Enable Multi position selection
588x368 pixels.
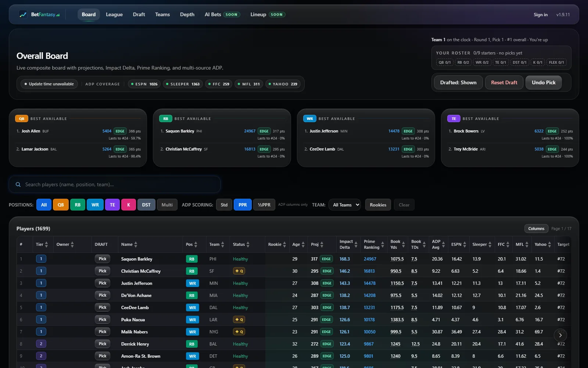pyautogui.click(x=167, y=205)
